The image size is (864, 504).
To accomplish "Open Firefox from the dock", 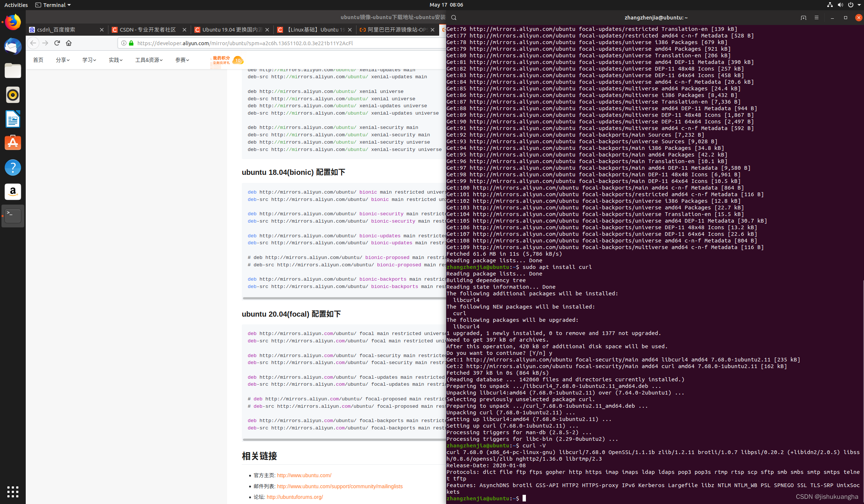I will [x=13, y=22].
